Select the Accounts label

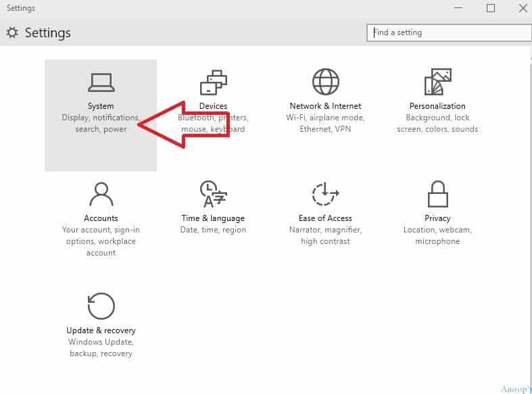[101, 218]
